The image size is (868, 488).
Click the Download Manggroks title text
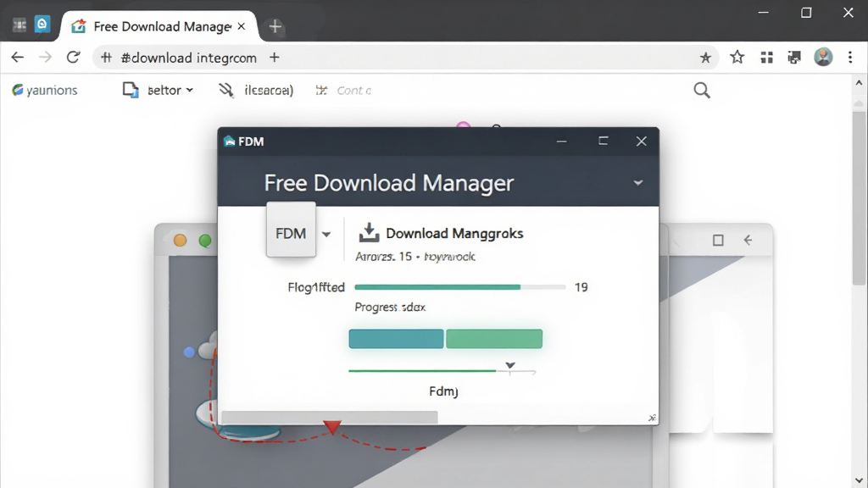[454, 234]
